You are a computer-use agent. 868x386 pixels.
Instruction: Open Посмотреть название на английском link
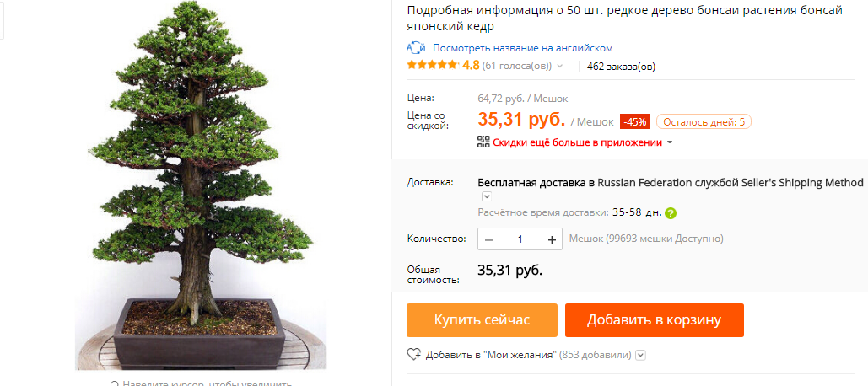tap(523, 48)
